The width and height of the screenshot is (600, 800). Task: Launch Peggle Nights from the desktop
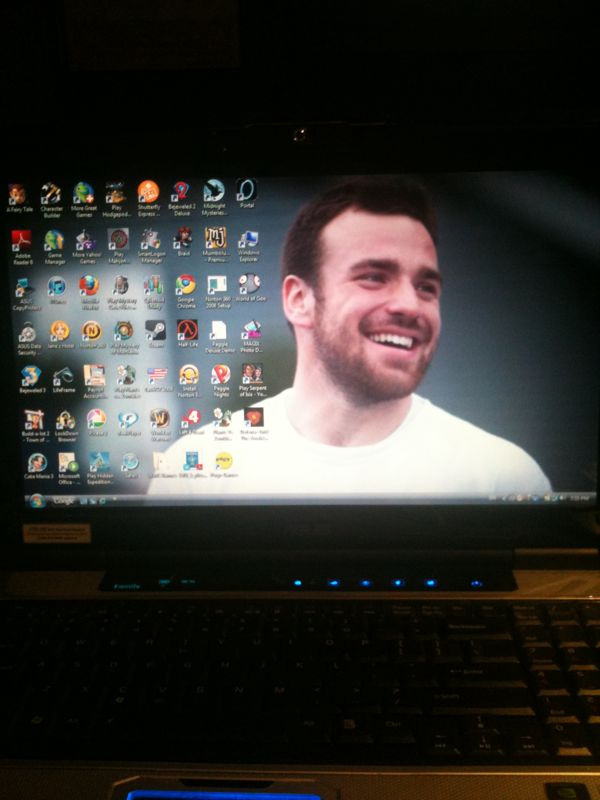tap(220, 375)
